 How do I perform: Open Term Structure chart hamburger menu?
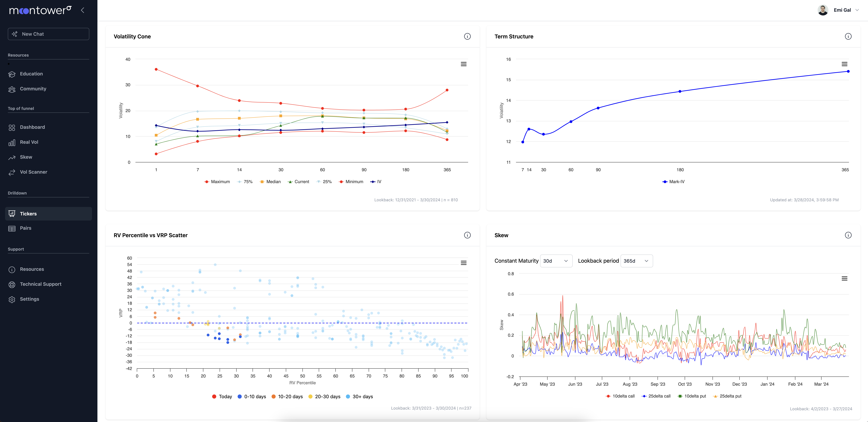[x=844, y=64]
